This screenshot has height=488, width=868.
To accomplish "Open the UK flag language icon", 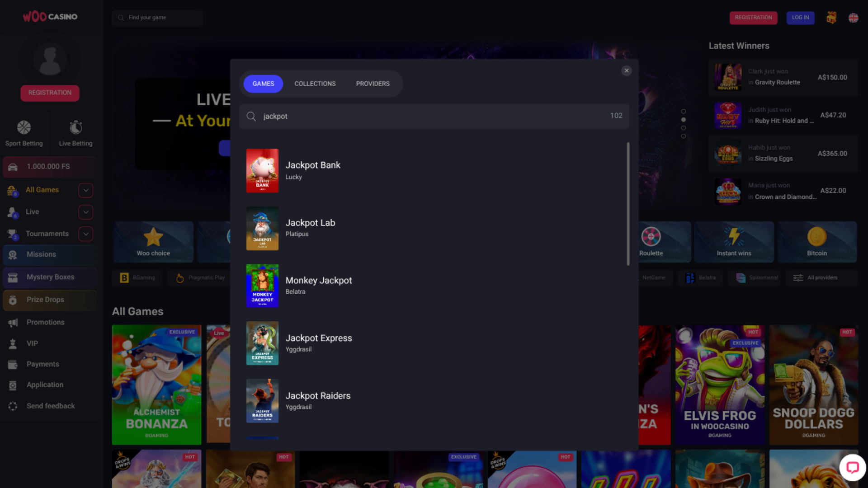I will click(853, 18).
